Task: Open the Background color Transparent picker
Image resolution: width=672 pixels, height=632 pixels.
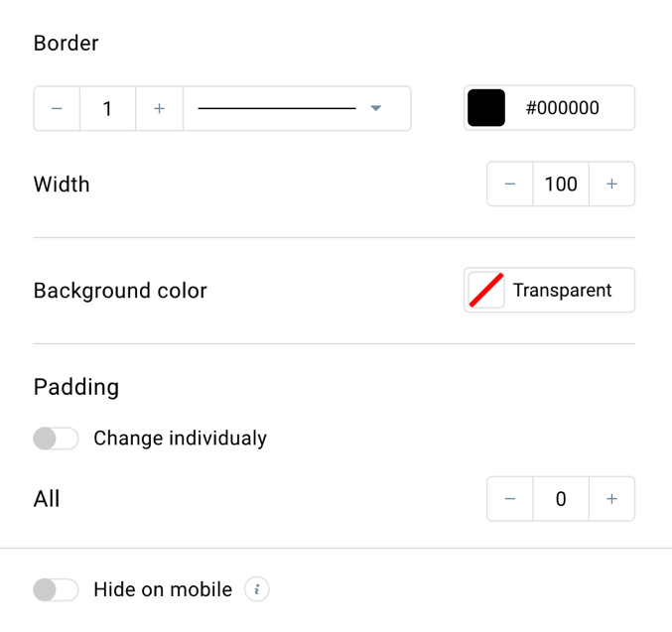Action: (549, 290)
